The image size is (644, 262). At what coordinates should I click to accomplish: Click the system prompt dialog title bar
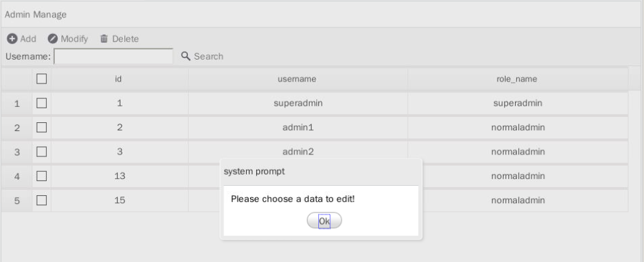coord(321,172)
